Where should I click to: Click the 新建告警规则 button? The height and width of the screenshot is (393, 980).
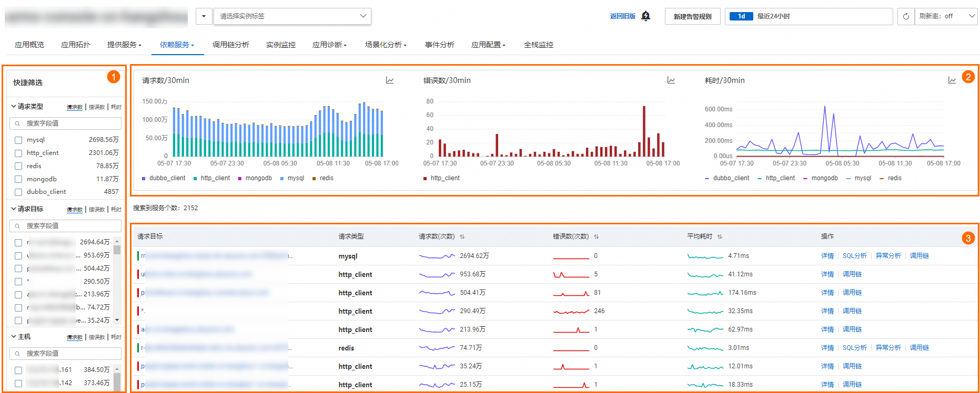[x=692, y=16]
